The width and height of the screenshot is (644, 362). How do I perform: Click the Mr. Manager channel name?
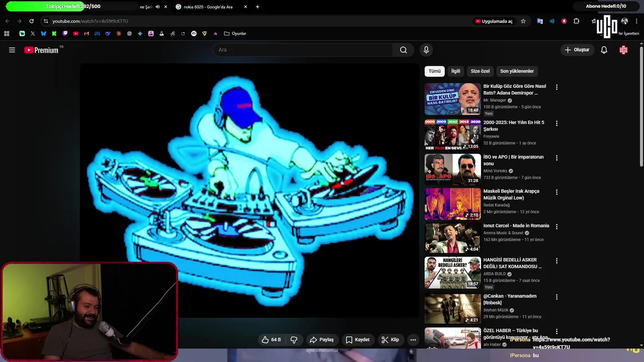[x=495, y=100]
